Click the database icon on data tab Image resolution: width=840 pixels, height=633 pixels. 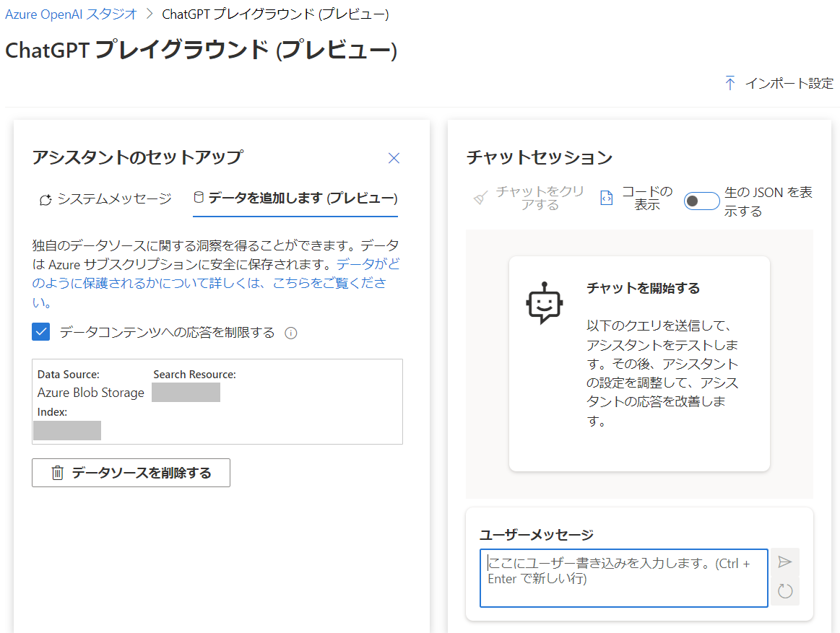[198, 198]
